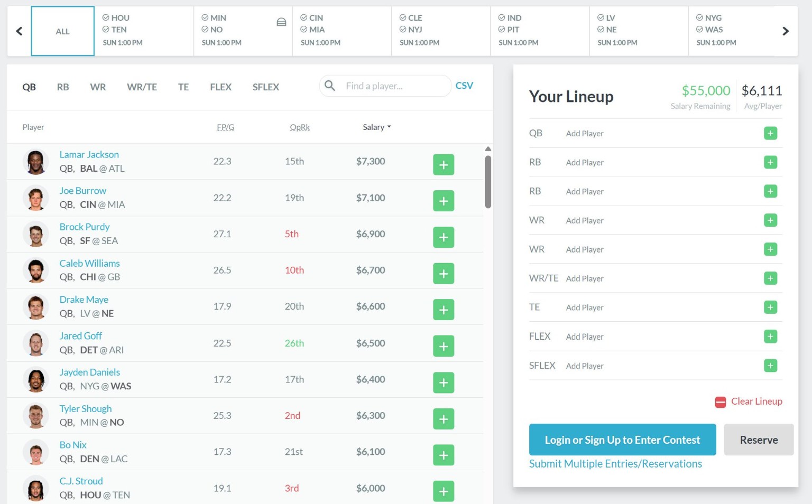Select the ALL games filter tab
The image size is (812, 504).
pyautogui.click(x=63, y=31)
